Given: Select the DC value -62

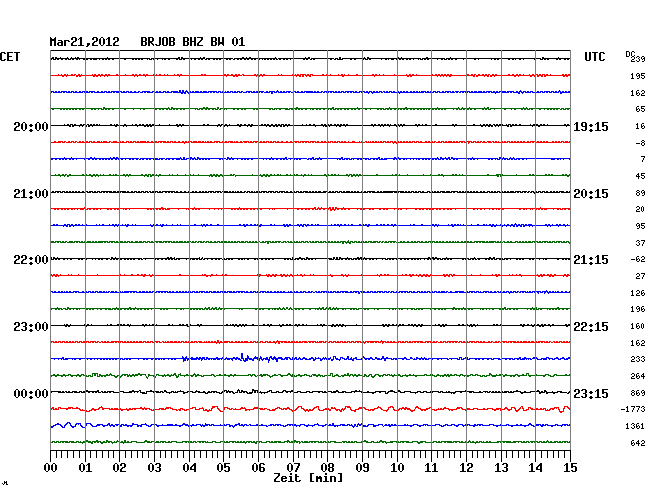Looking at the screenshot, I should 638,259.
